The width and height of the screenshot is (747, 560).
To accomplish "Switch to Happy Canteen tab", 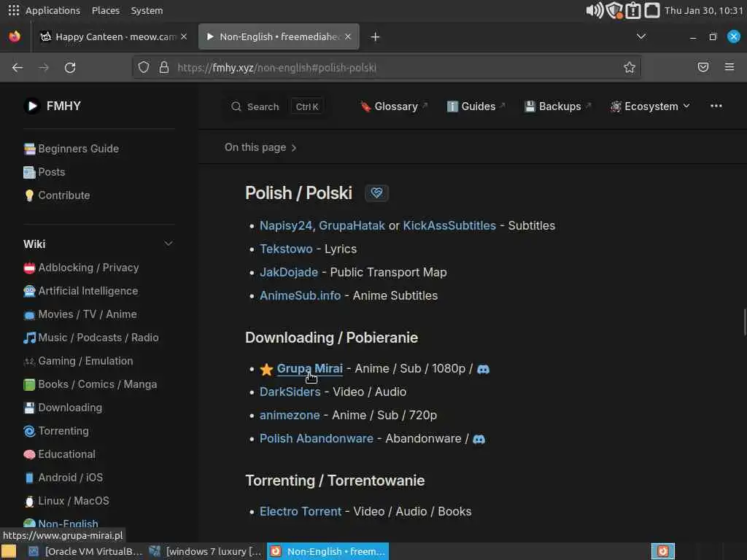I will [113, 36].
